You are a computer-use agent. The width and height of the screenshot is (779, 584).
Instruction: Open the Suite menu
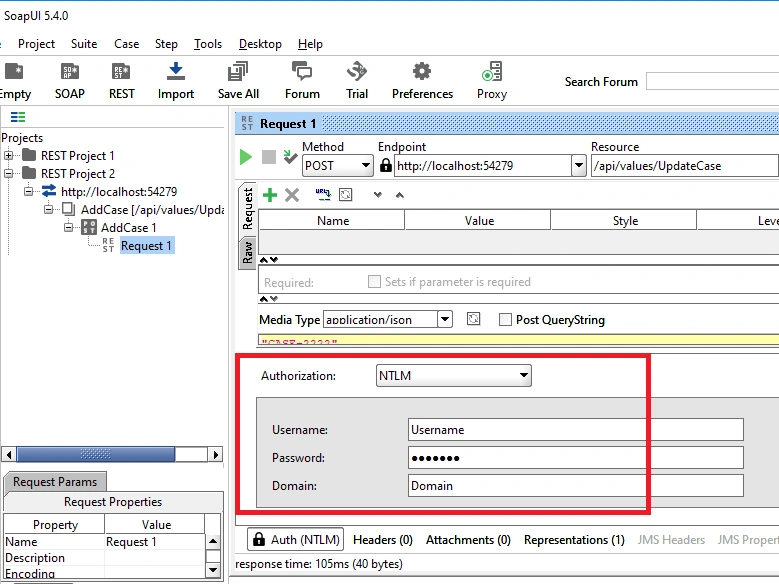[x=84, y=44]
